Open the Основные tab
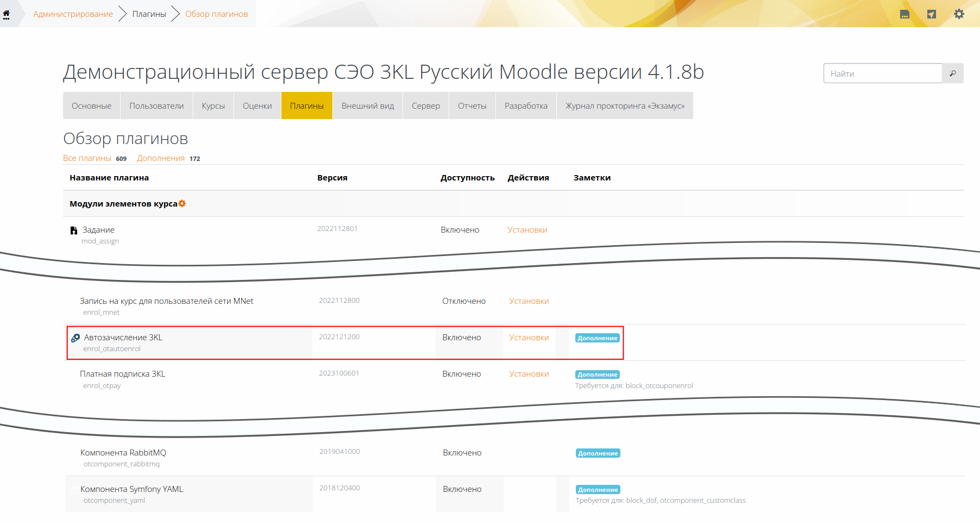This screenshot has height=524, width=980. click(x=91, y=105)
